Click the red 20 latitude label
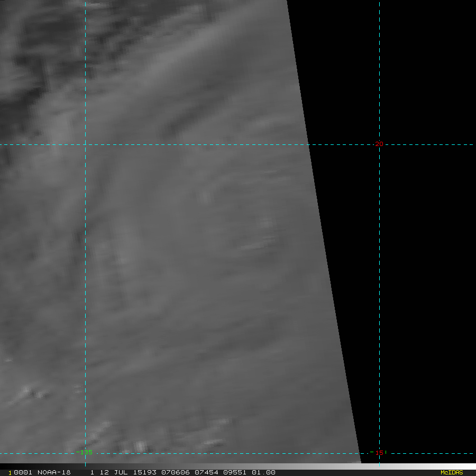The image size is (476, 476). [379, 144]
